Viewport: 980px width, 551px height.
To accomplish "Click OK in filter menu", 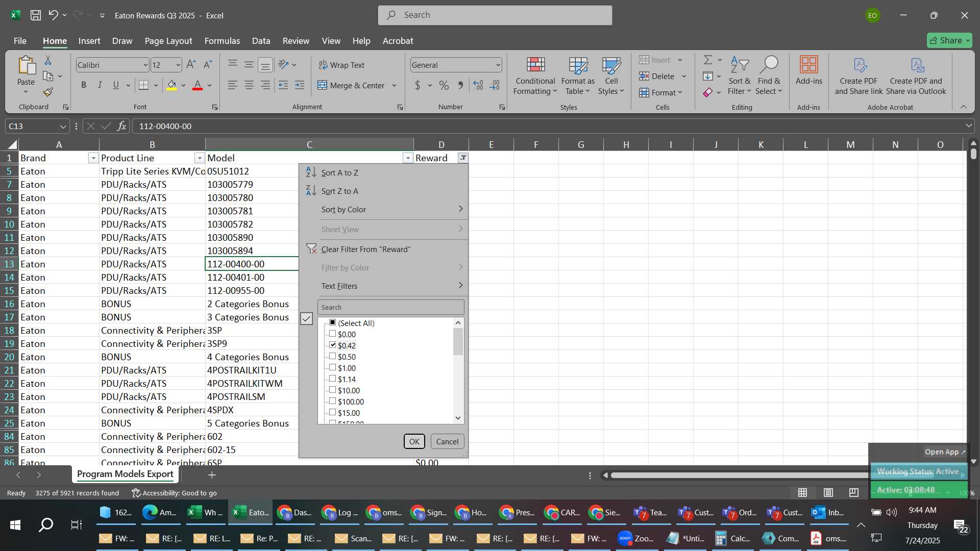I will [414, 441].
